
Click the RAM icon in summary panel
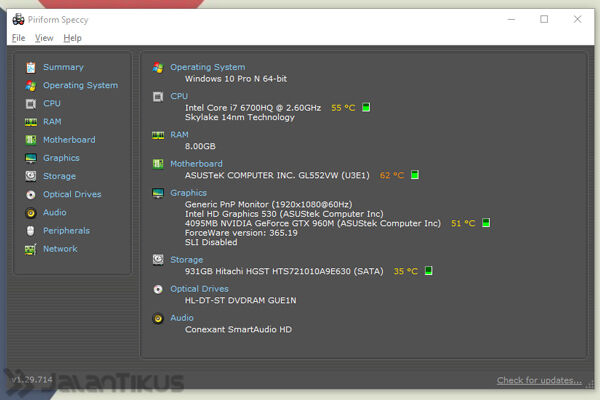pos(158,135)
